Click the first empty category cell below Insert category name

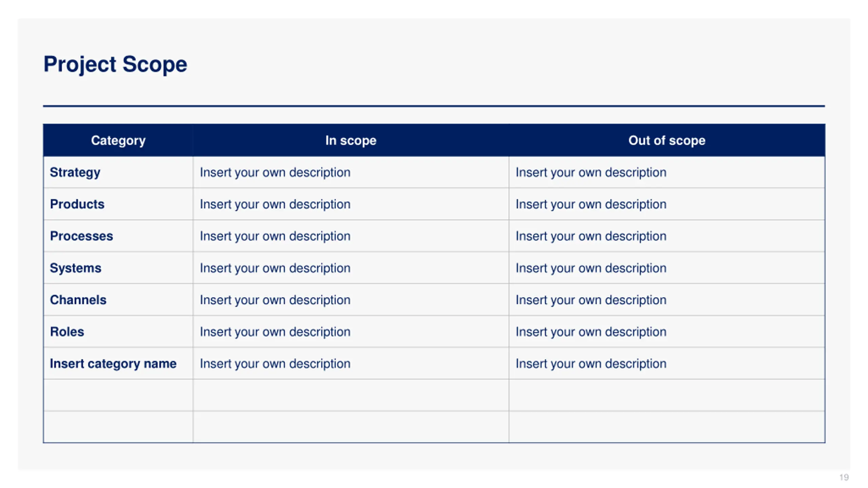click(x=118, y=395)
